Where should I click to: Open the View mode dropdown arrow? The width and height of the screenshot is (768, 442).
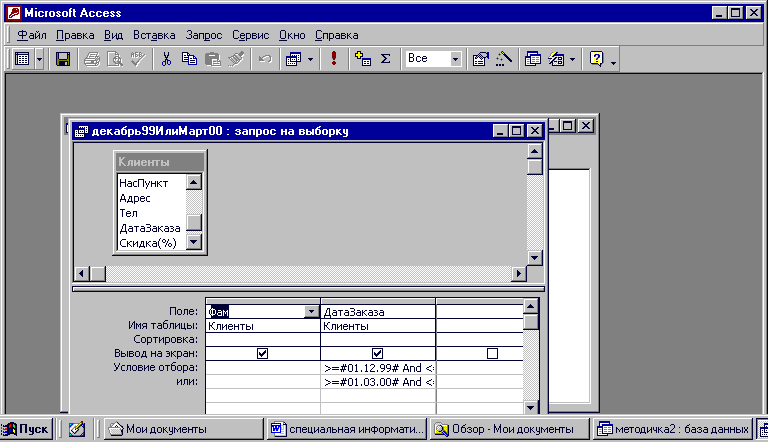39,60
